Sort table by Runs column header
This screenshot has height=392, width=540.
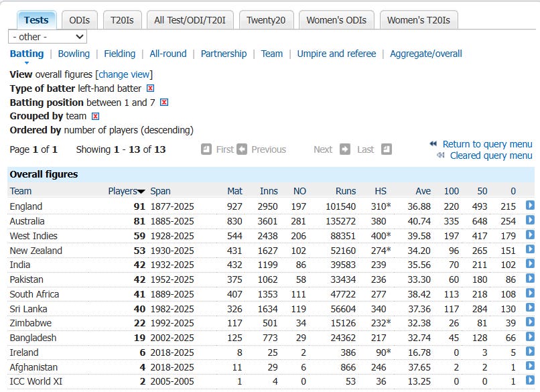(346, 191)
